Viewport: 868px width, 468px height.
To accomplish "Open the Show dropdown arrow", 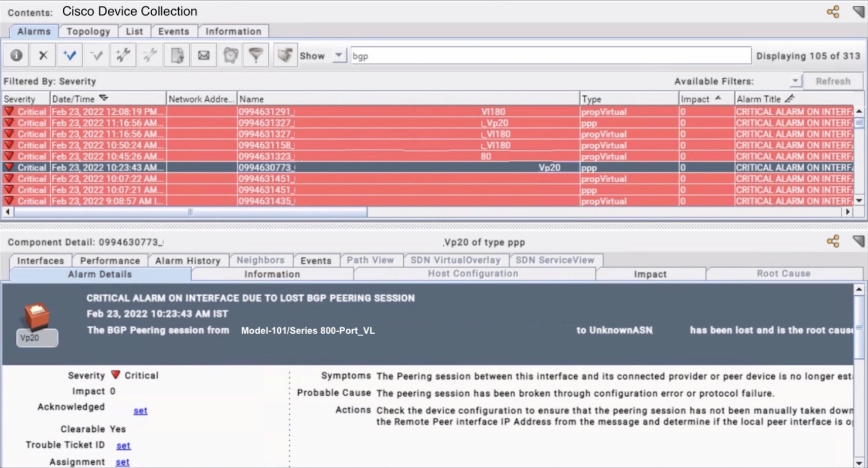I will (x=339, y=56).
